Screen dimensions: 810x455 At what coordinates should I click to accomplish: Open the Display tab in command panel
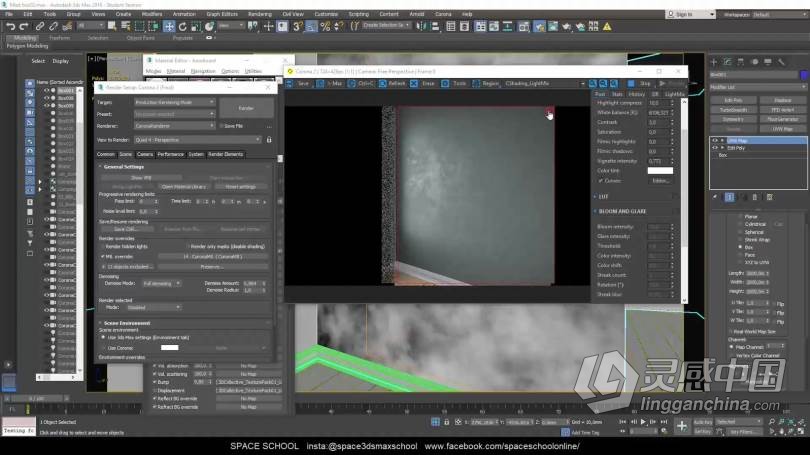click(768, 62)
